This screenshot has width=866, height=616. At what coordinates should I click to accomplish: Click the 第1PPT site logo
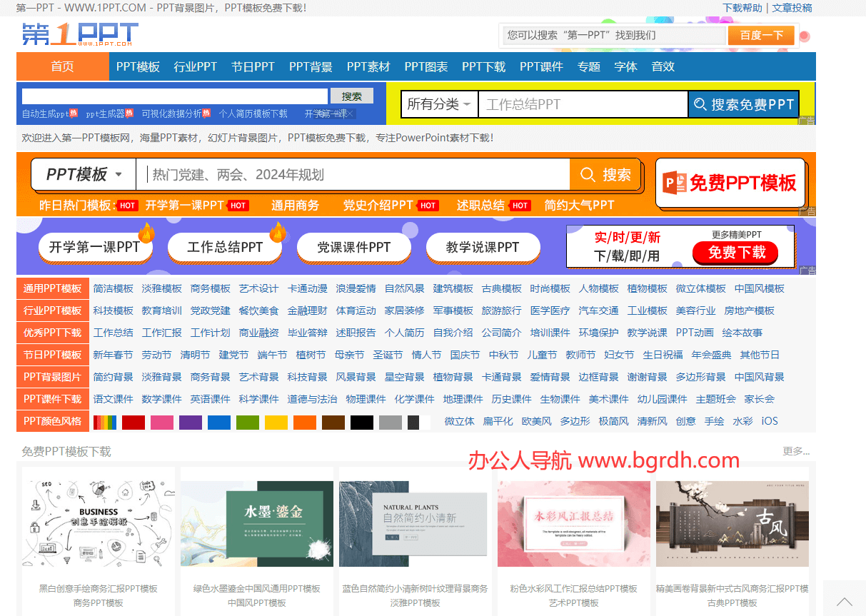pos(79,34)
